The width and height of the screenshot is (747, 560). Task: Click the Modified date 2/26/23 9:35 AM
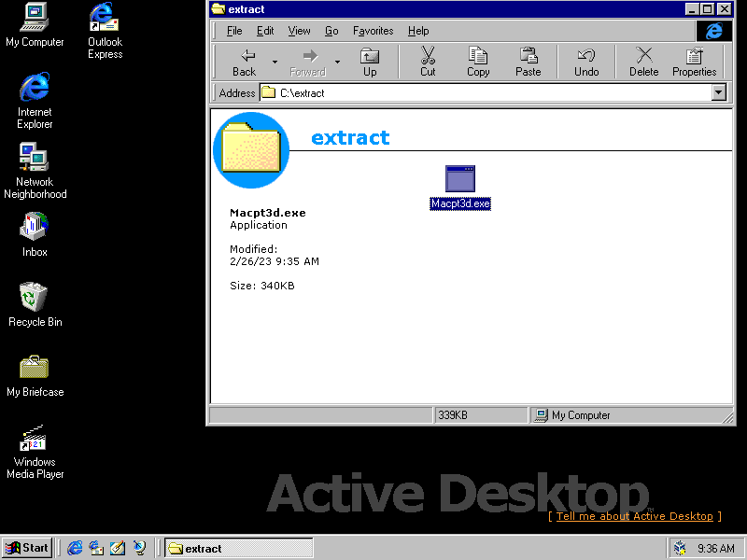click(x=275, y=261)
